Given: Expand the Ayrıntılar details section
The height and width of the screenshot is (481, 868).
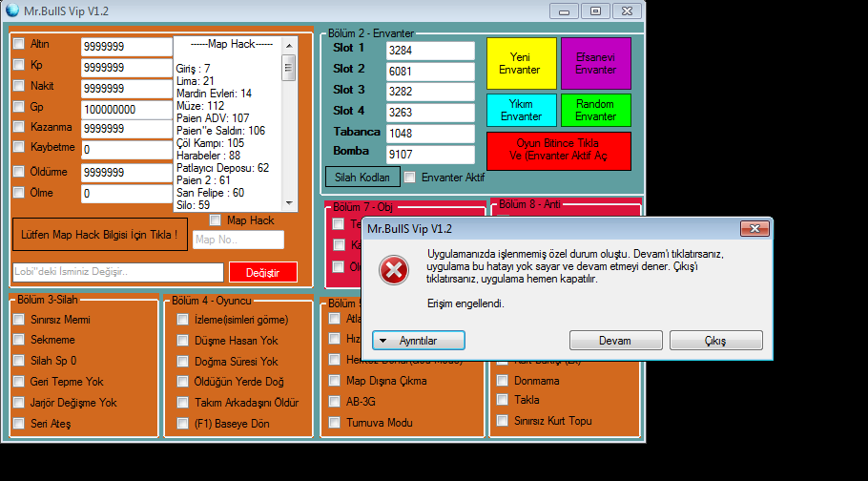Looking at the screenshot, I should tap(419, 341).
